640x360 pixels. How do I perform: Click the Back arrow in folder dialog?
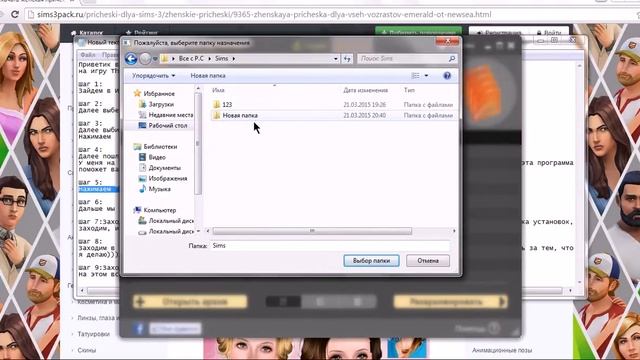click(x=131, y=59)
